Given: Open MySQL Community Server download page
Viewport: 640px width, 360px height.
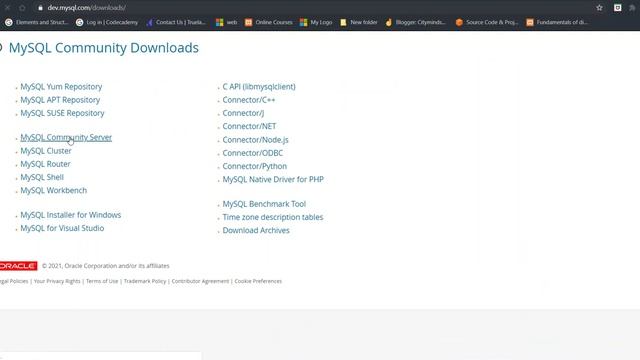Looking at the screenshot, I should [66, 138].
